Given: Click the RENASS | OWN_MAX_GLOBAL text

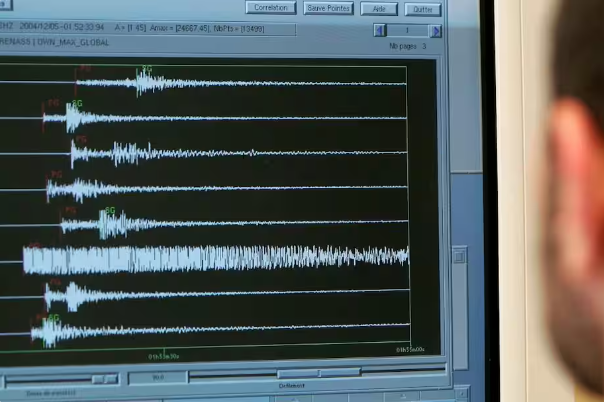Looking at the screenshot, I should click(54, 42).
